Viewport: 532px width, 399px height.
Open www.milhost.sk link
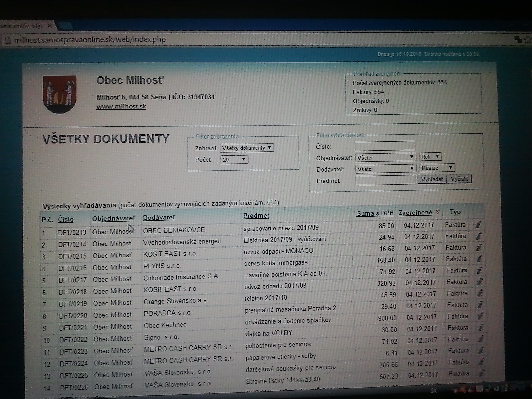[x=121, y=106]
